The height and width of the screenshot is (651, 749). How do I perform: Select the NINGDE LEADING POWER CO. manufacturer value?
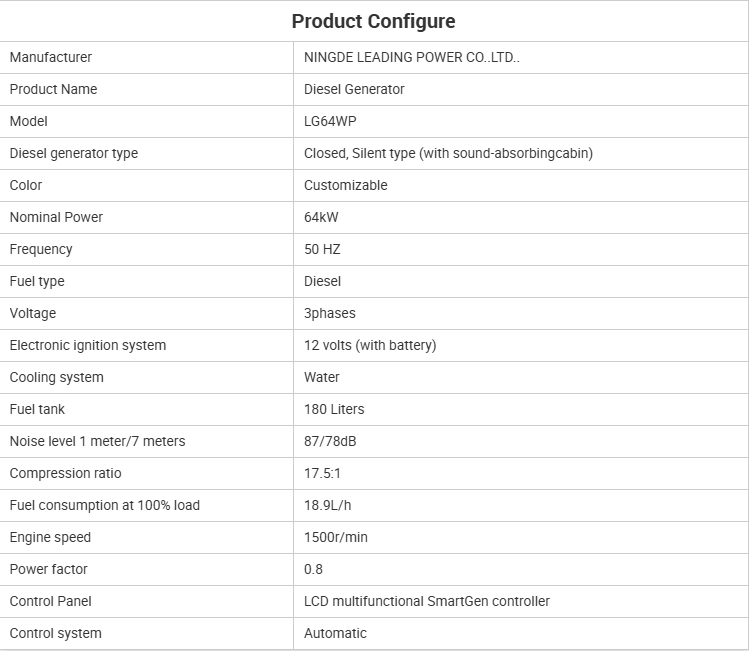tap(411, 57)
